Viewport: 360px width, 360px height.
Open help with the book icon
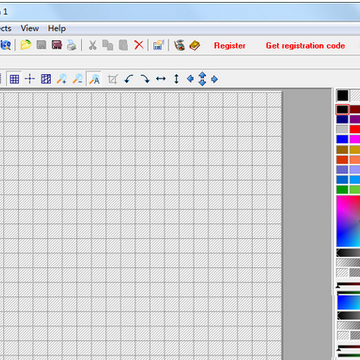(195, 45)
